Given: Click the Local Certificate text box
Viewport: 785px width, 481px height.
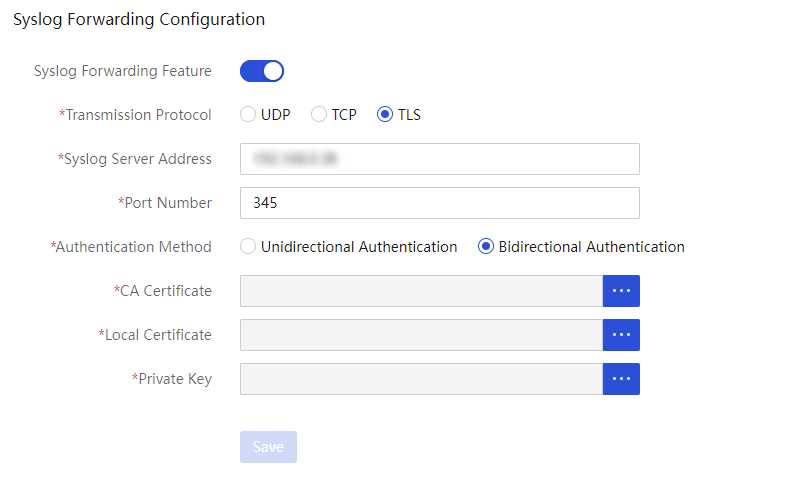Looking at the screenshot, I should pos(421,335).
